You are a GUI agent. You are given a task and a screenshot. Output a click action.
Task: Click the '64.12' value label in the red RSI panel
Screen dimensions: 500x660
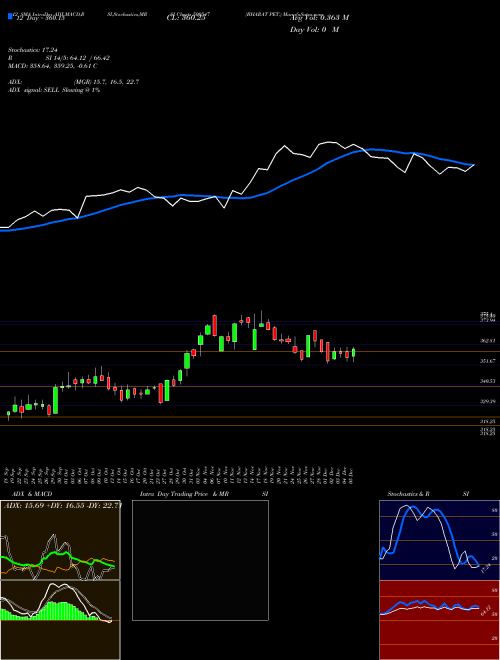coord(485,611)
